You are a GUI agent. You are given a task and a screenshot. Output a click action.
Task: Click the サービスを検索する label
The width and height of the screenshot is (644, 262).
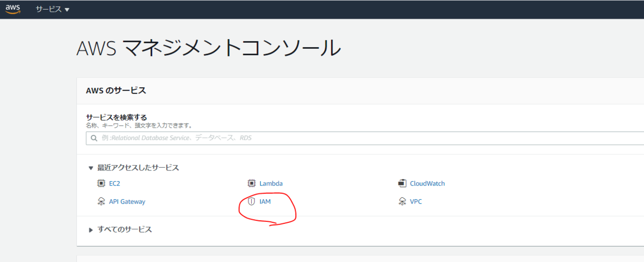(116, 117)
